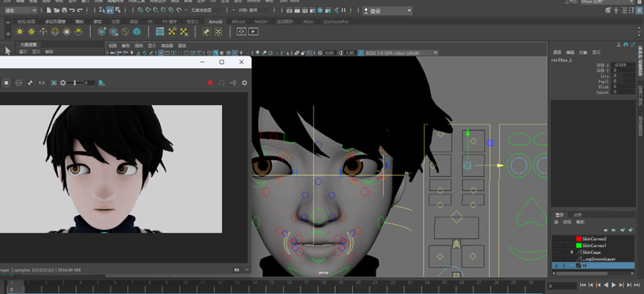The image size is (644, 294).
Task: Adjust the exposure slider in render window
Action: click(74, 83)
